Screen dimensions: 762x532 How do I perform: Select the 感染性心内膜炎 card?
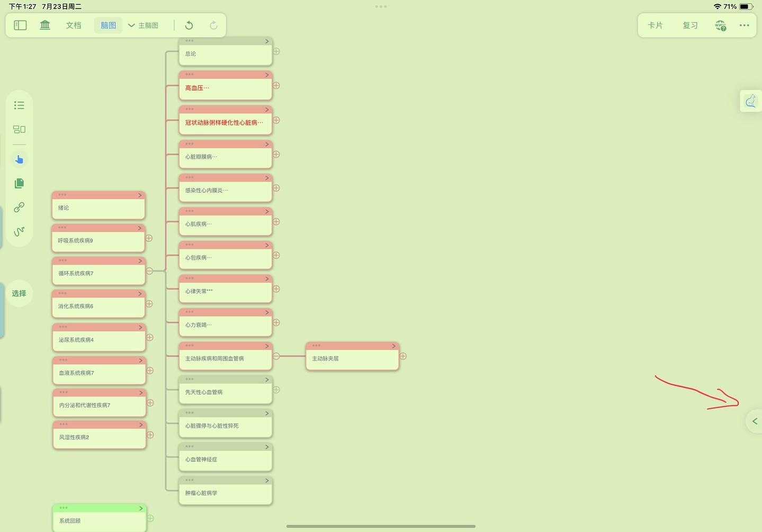point(226,188)
